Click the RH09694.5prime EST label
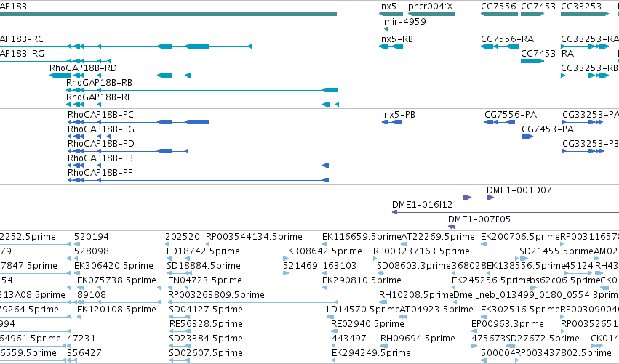Image resolution: width=619 pixels, height=364 pixels. click(418, 339)
